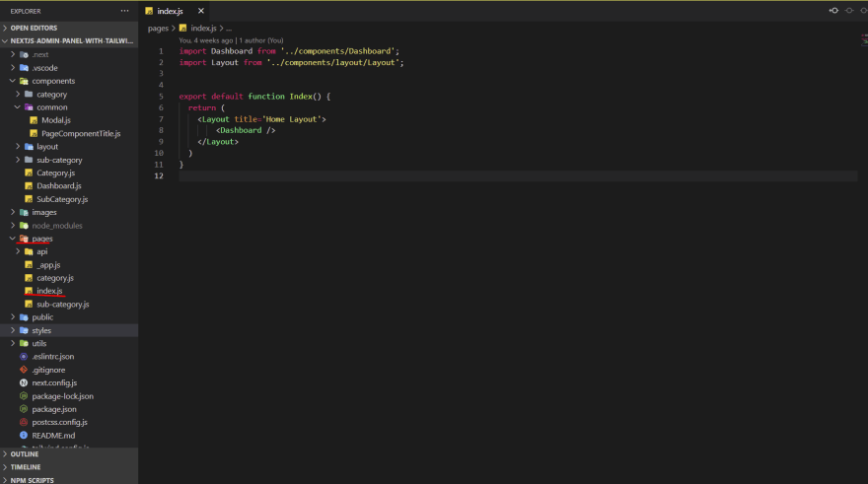
Task: Click the git blame author annotation
Action: (231, 40)
